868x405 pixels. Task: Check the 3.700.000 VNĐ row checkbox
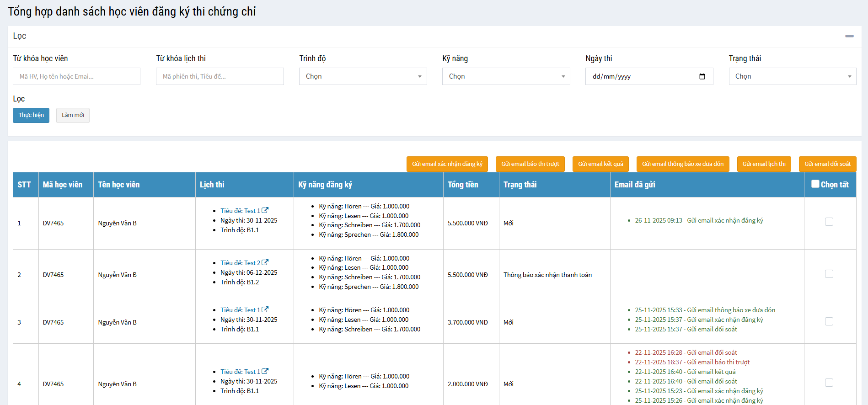(x=829, y=322)
